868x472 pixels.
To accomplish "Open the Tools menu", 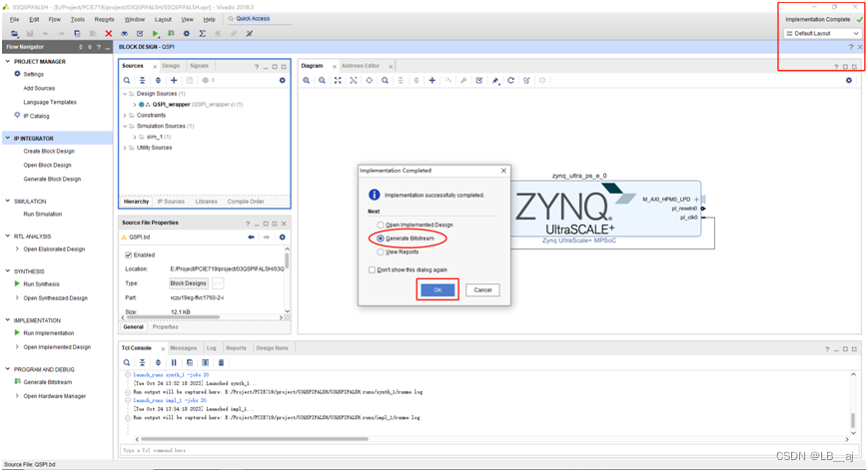I will point(78,19).
